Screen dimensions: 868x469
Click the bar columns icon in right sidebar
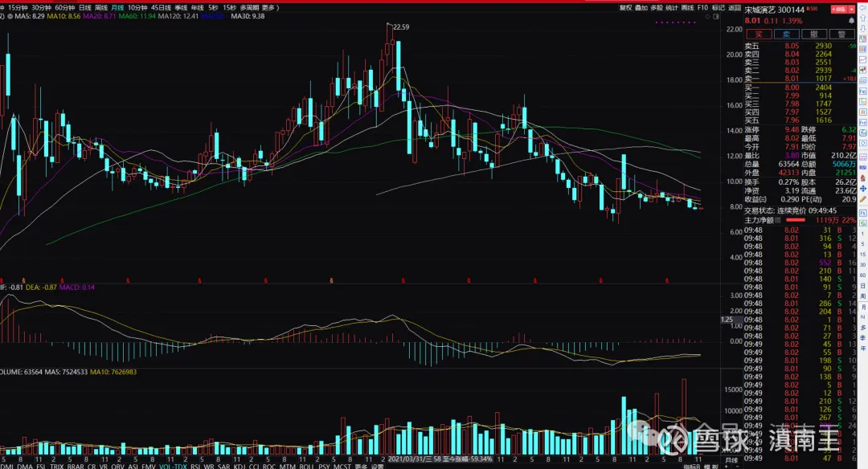click(862, 49)
